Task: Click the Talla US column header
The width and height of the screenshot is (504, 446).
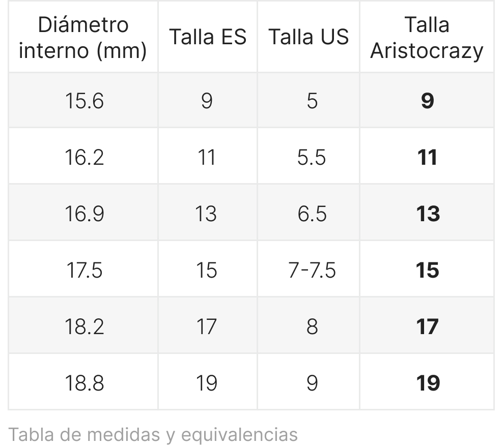Action: [x=309, y=37]
